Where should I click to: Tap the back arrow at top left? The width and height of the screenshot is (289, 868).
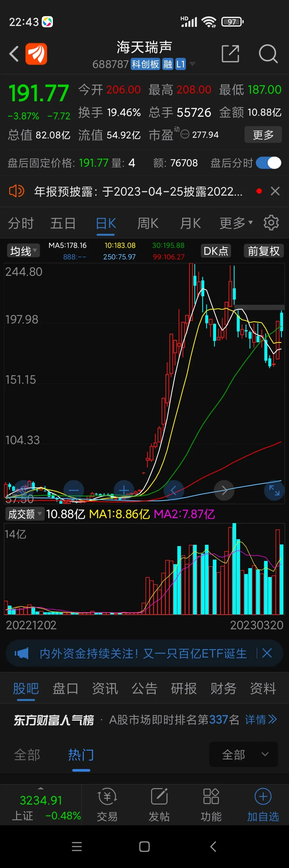pyautogui.click(x=14, y=54)
